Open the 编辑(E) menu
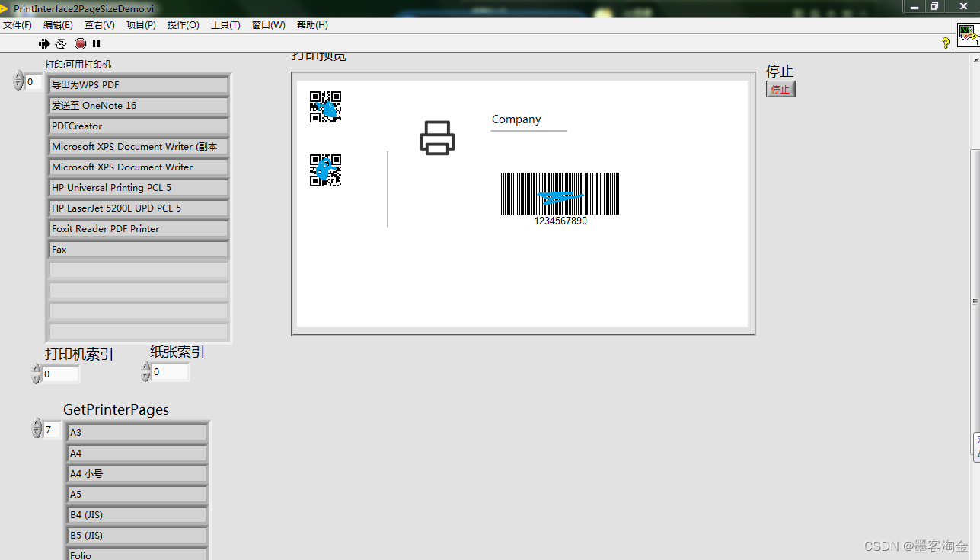The image size is (980, 560). click(58, 25)
